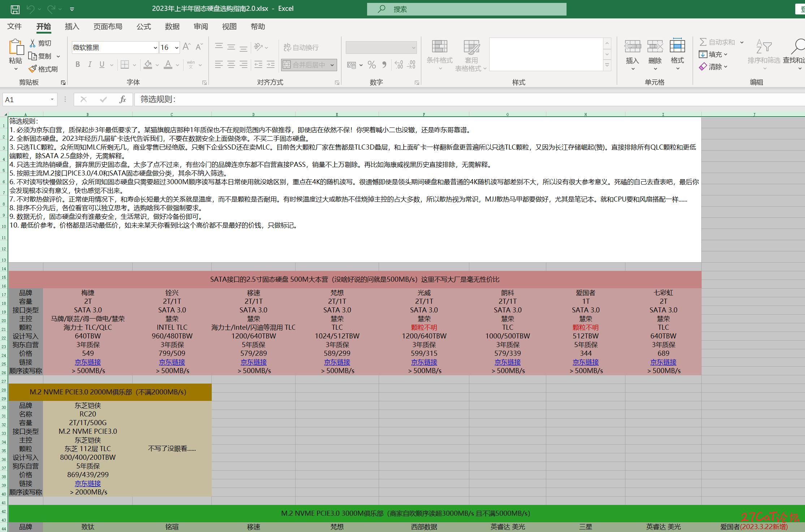Toggle middle align in alignment group
Image resolution: width=805 pixels, height=532 pixels.
231,47
